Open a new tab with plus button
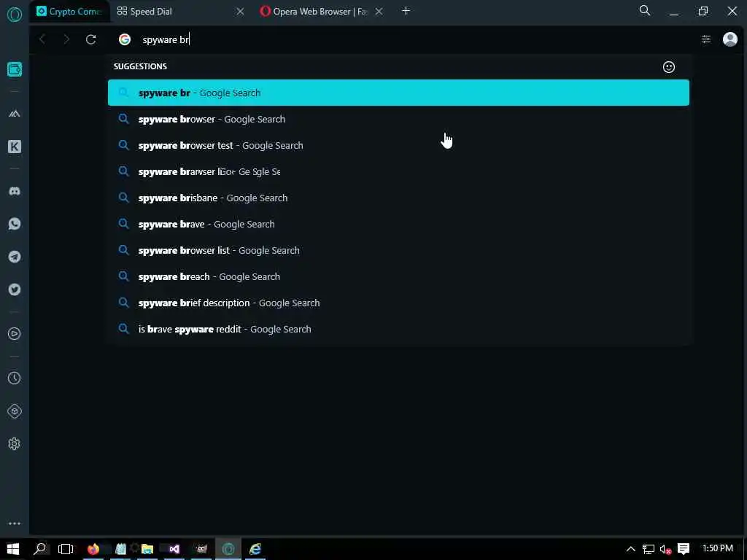This screenshot has height=560, width=747. (406, 11)
